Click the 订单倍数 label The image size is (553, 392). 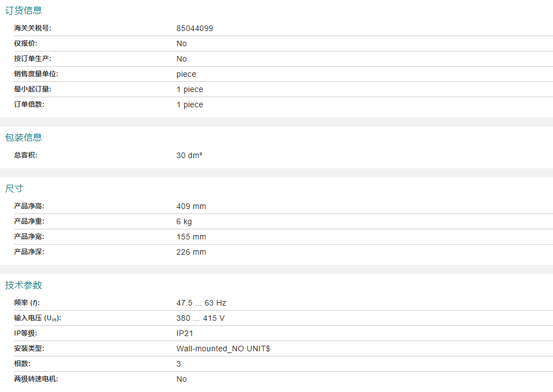[29, 104]
